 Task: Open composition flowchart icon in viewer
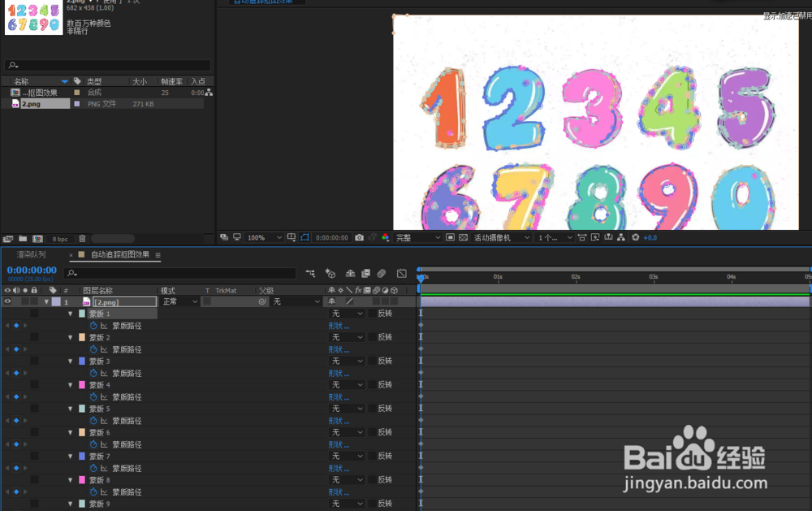click(x=621, y=237)
